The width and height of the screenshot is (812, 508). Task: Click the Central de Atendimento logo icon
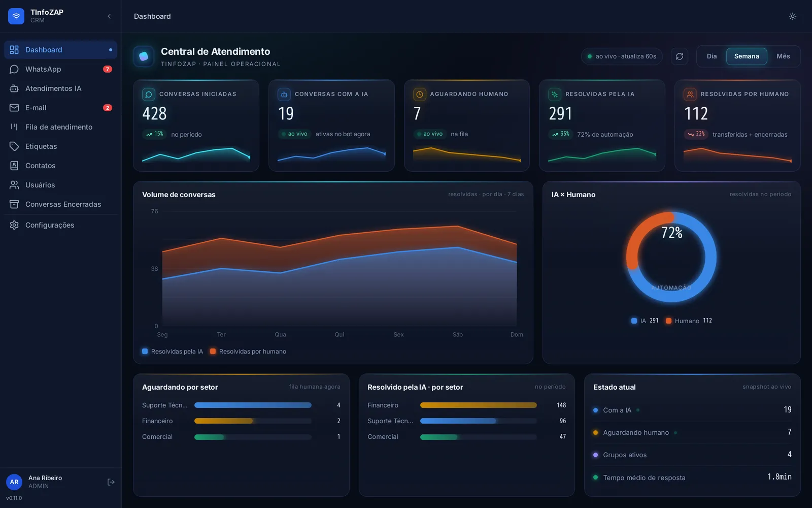[x=144, y=56]
